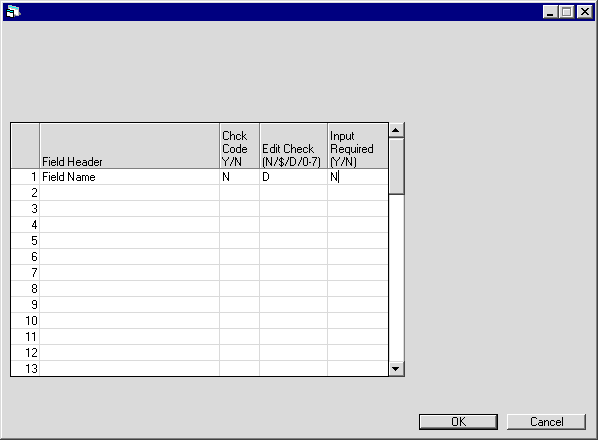Click the Chck Code Y/N column header
Screen dimensions: 598x440
[240, 146]
